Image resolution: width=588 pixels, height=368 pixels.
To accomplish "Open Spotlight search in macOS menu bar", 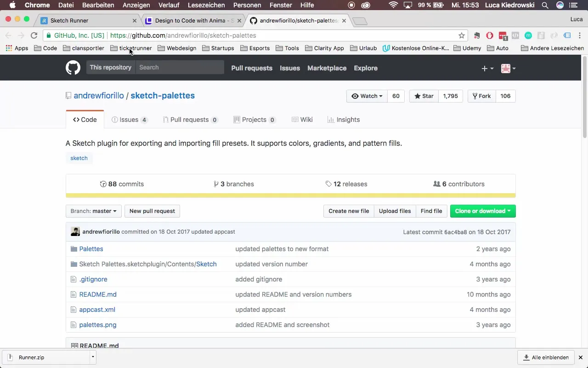I will point(545,5).
